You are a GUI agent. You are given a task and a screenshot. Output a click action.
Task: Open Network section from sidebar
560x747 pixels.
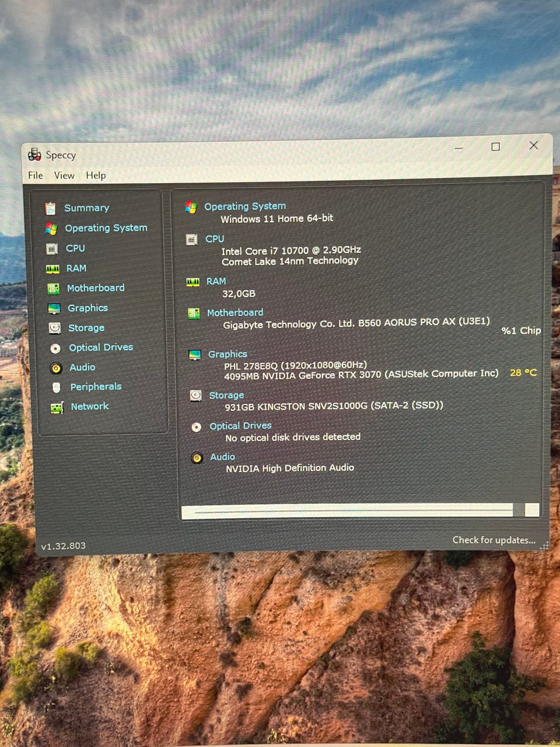click(x=90, y=406)
